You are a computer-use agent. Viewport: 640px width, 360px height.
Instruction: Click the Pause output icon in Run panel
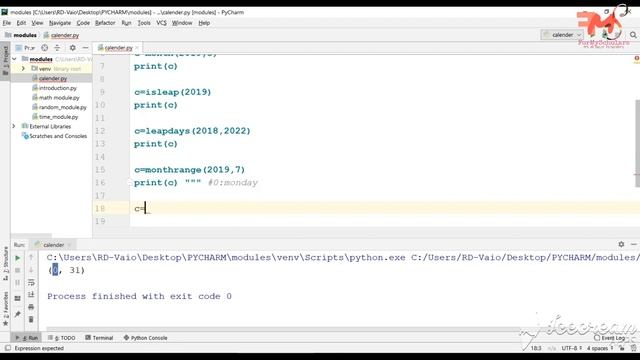pyautogui.click(x=18, y=282)
